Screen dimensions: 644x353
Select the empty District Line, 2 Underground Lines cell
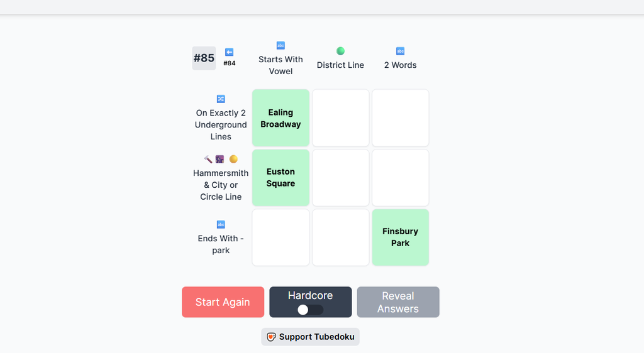(340, 118)
